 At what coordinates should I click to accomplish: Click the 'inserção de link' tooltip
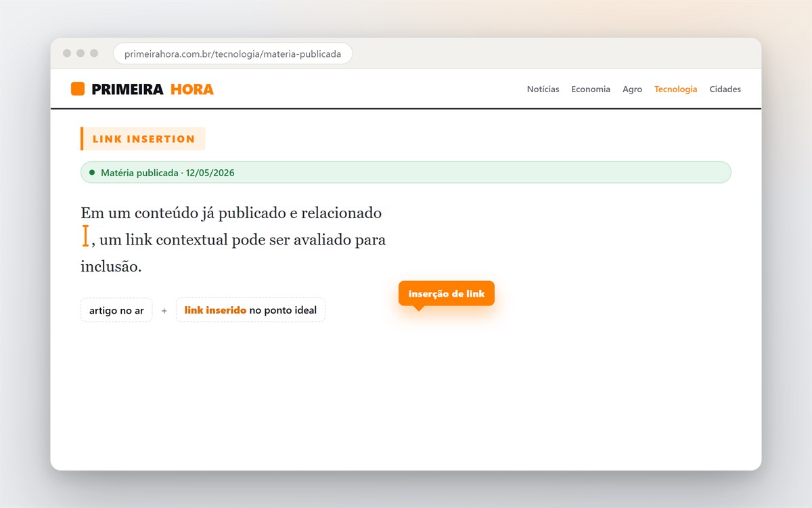(447, 294)
